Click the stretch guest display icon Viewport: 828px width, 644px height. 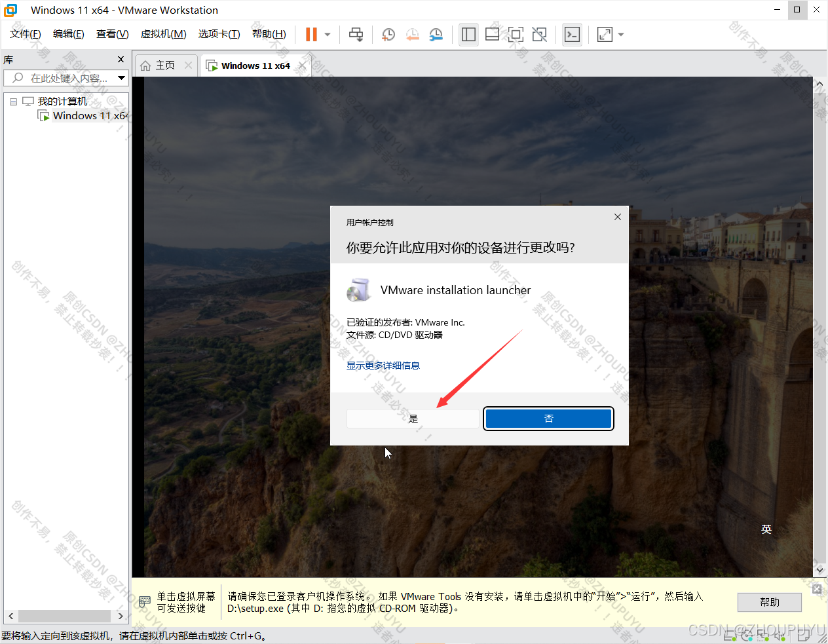(x=605, y=34)
